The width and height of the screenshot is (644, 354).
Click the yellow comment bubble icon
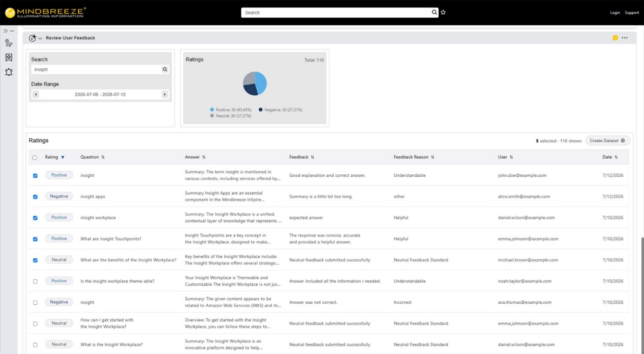pos(615,38)
